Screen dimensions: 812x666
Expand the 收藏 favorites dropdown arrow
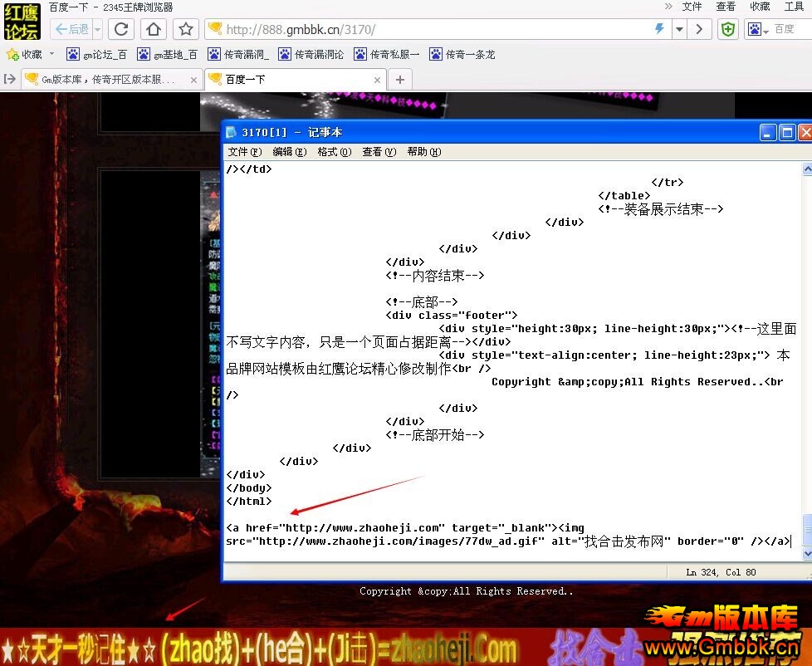tap(51, 54)
